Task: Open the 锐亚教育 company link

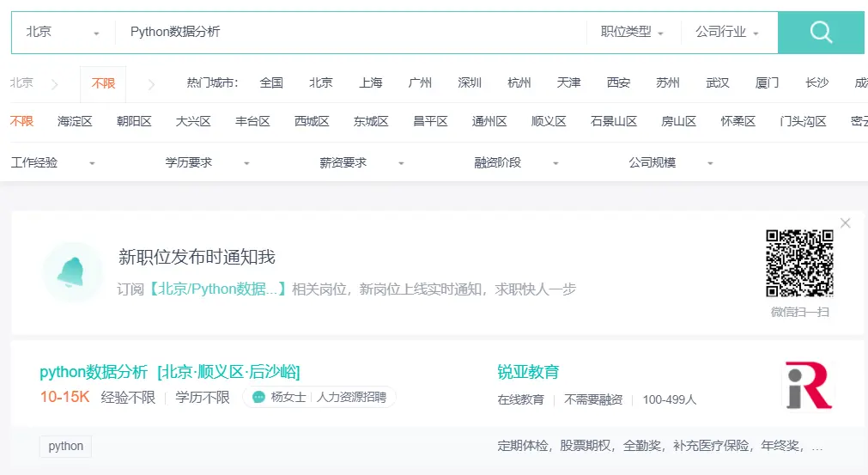Action: click(528, 371)
